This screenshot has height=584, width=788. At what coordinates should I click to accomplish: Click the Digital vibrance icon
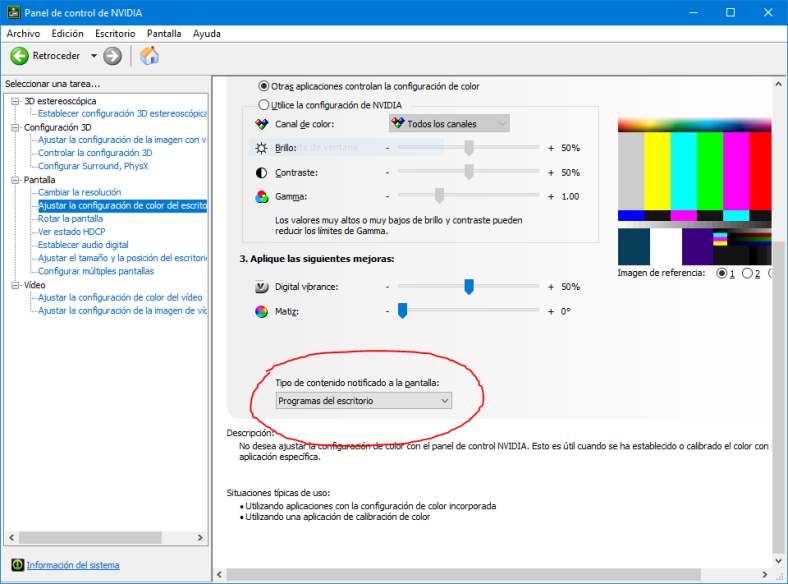261,286
